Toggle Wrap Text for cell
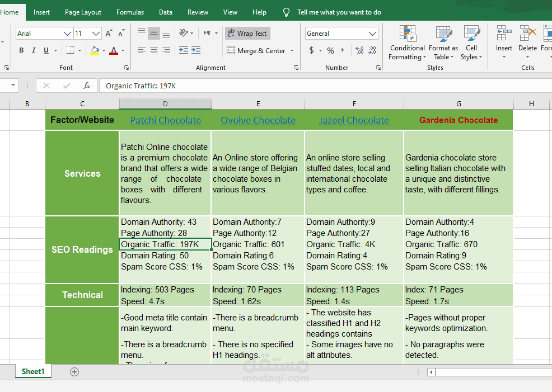 [247, 34]
